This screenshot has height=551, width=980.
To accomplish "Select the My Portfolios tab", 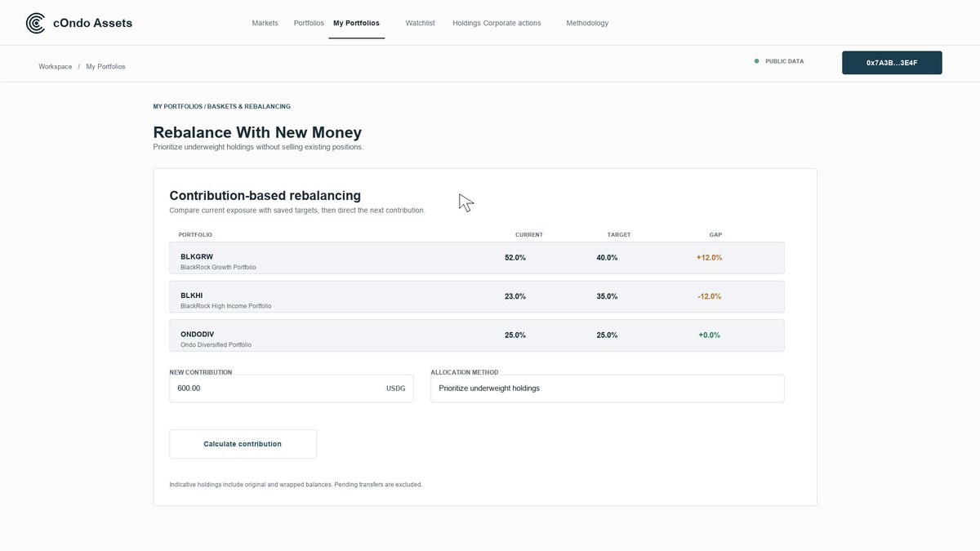I will (x=356, y=23).
